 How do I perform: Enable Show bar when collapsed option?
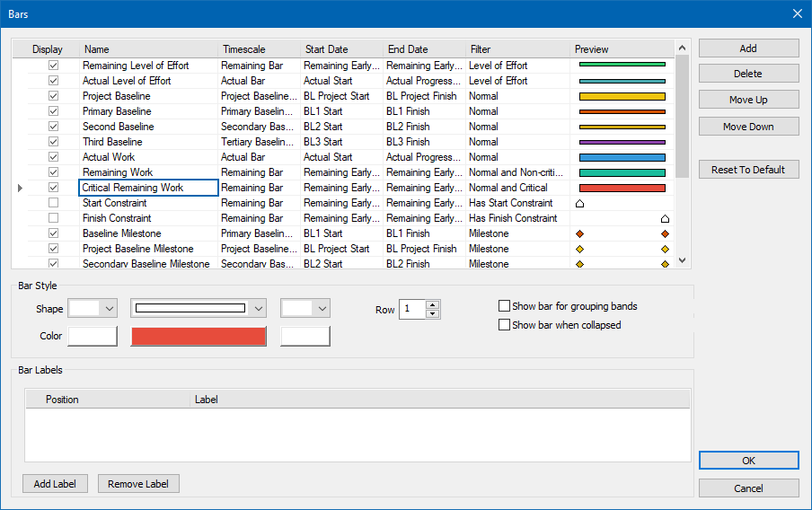tap(504, 325)
